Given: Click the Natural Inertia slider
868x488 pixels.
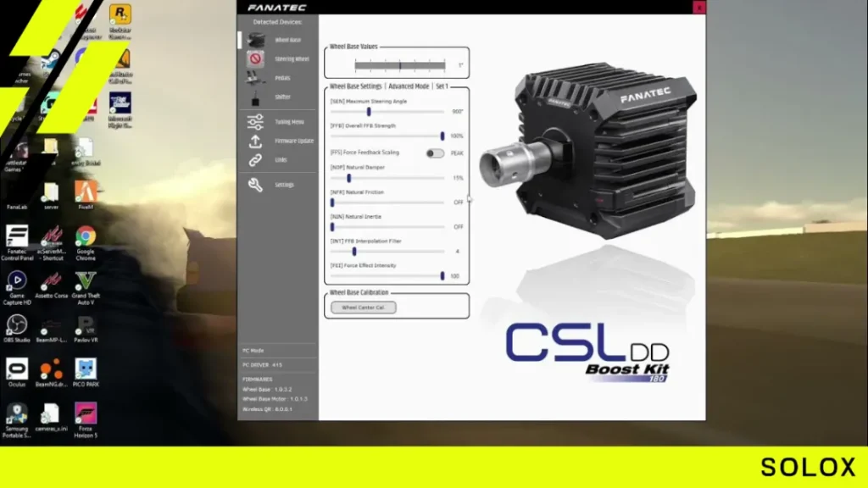Looking at the screenshot, I should [x=387, y=227].
